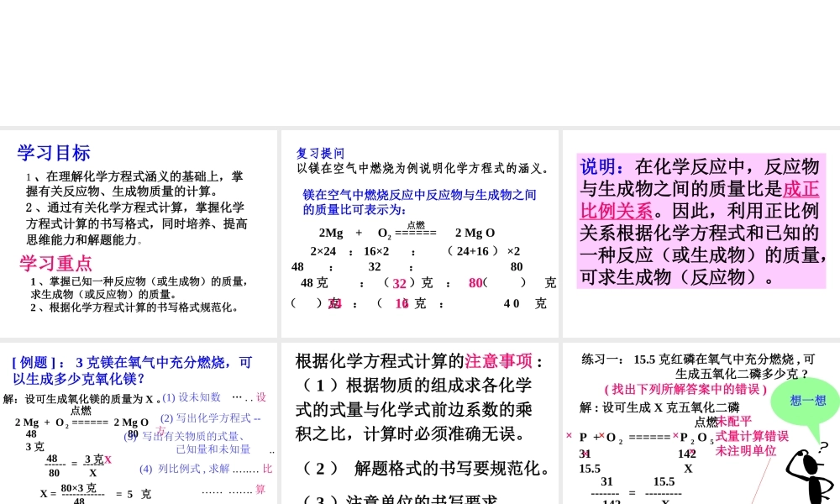Click the pink 式量计算错误 annotation
The image size is (840, 504).
(752, 437)
